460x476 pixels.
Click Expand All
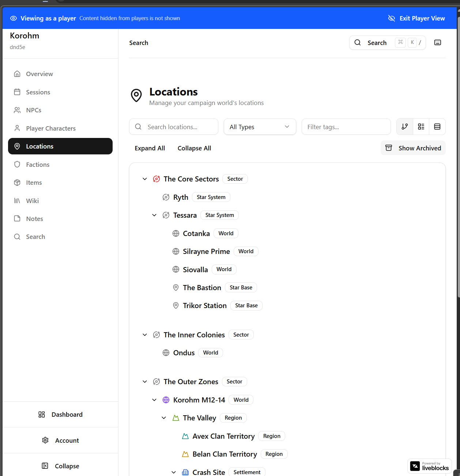coord(150,148)
